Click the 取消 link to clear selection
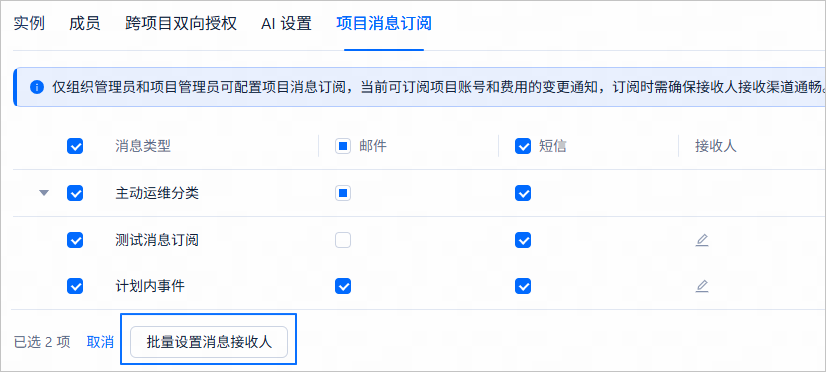This screenshot has width=826, height=372. tap(100, 342)
